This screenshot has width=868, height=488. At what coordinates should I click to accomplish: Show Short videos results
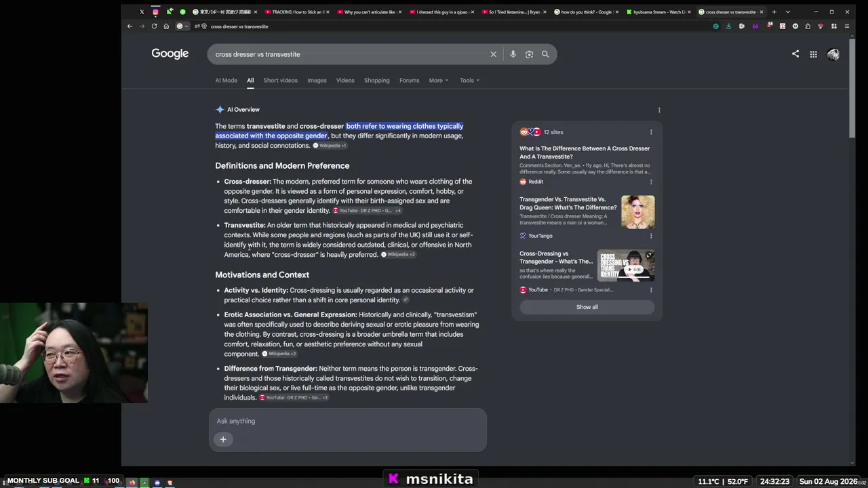(281, 80)
